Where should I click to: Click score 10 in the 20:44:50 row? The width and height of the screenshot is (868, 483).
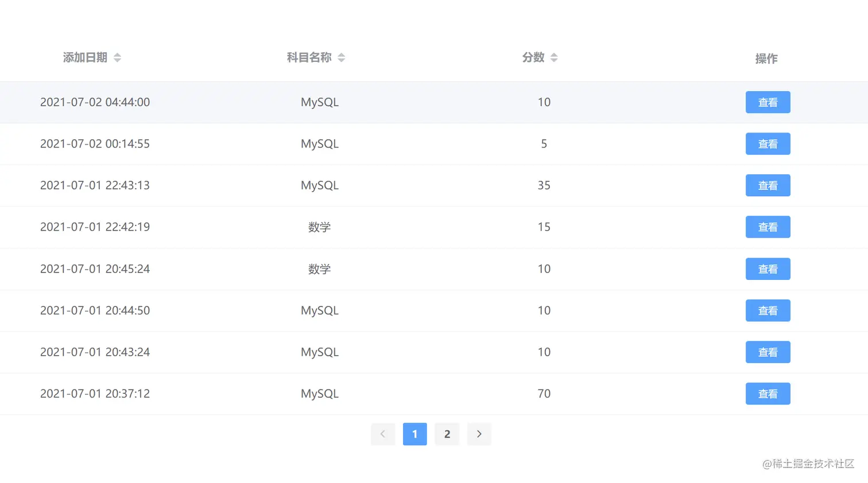point(544,310)
